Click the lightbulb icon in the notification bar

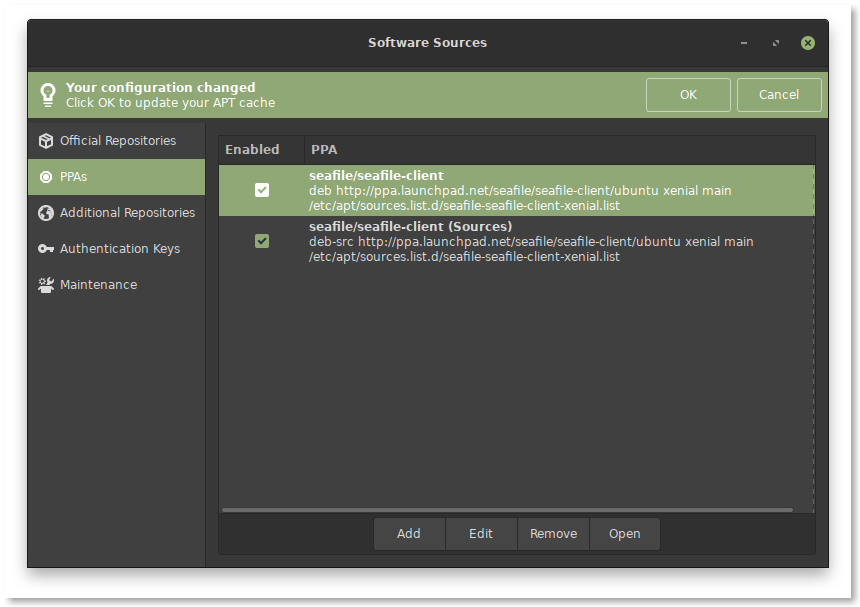[48, 95]
